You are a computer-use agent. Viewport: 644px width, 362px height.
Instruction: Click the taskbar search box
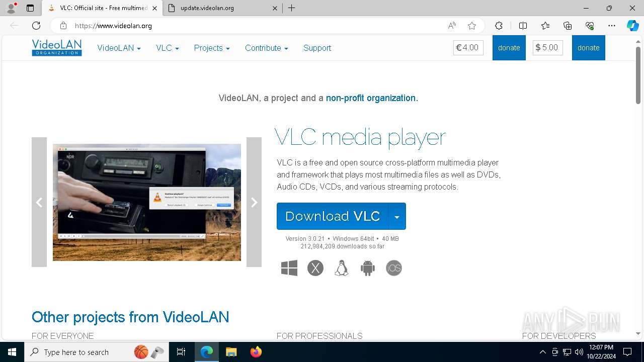[97, 352]
